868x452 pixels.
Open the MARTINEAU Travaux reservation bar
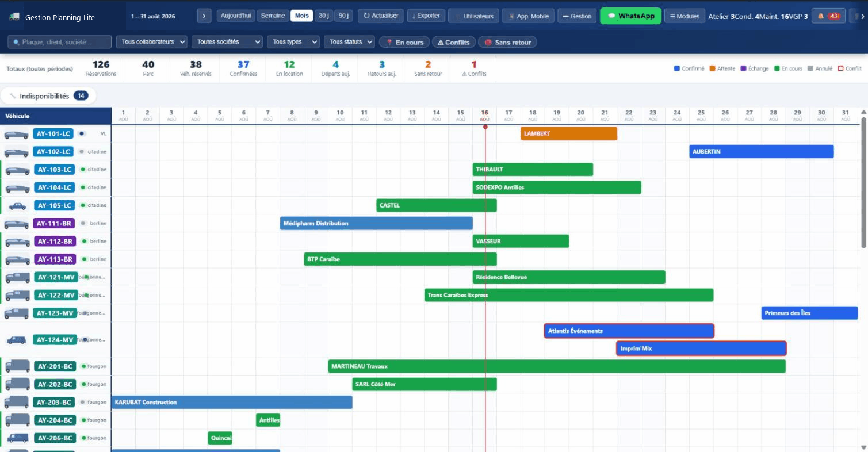[557, 366]
